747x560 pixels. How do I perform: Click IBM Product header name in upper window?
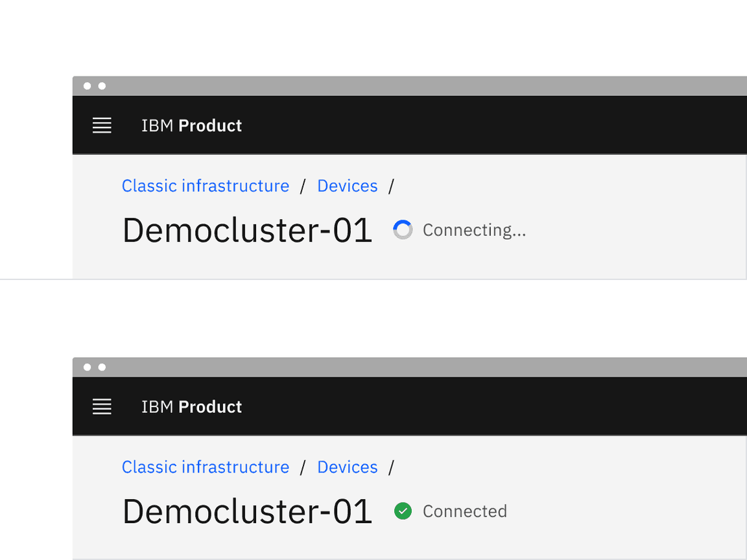point(191,126)
